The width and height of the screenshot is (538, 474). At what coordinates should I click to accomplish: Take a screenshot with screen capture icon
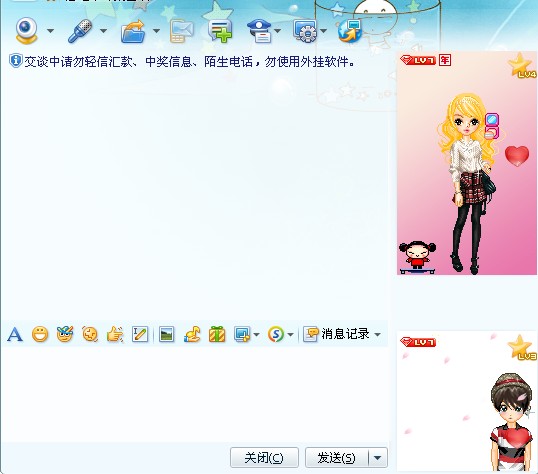(x=242, y=334)
